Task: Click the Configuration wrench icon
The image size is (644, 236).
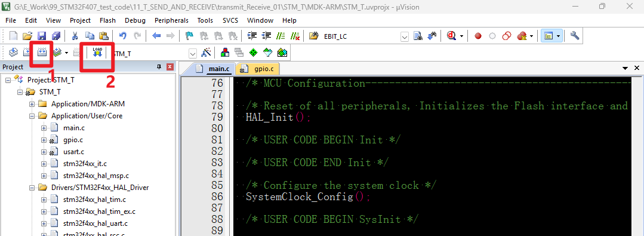Action: (575, 36)
